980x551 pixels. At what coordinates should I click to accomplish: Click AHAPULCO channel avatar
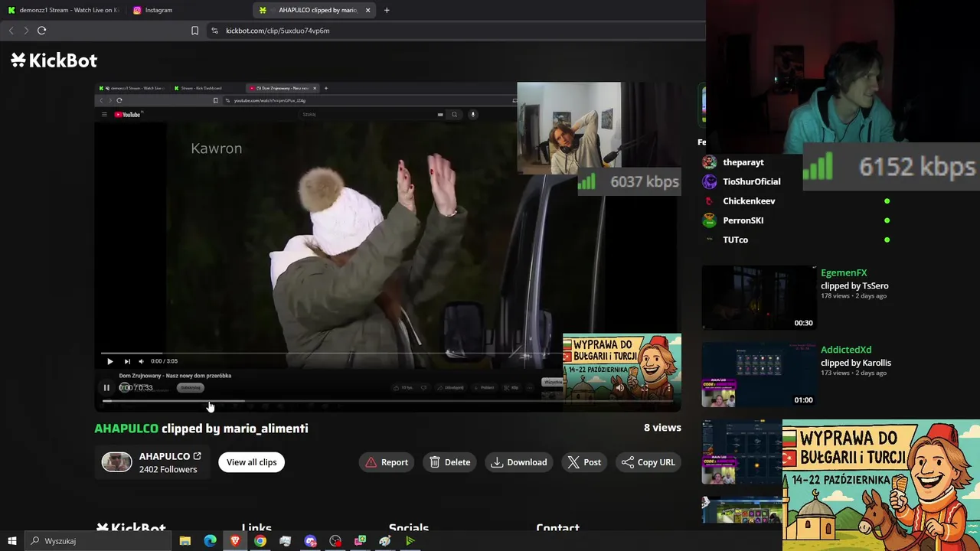117,462
